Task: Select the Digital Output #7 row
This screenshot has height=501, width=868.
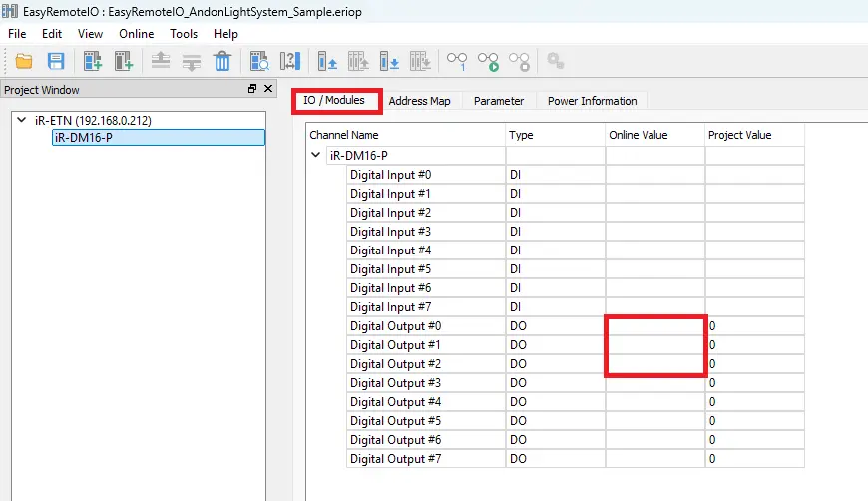Action: click(x=576, y=459)
